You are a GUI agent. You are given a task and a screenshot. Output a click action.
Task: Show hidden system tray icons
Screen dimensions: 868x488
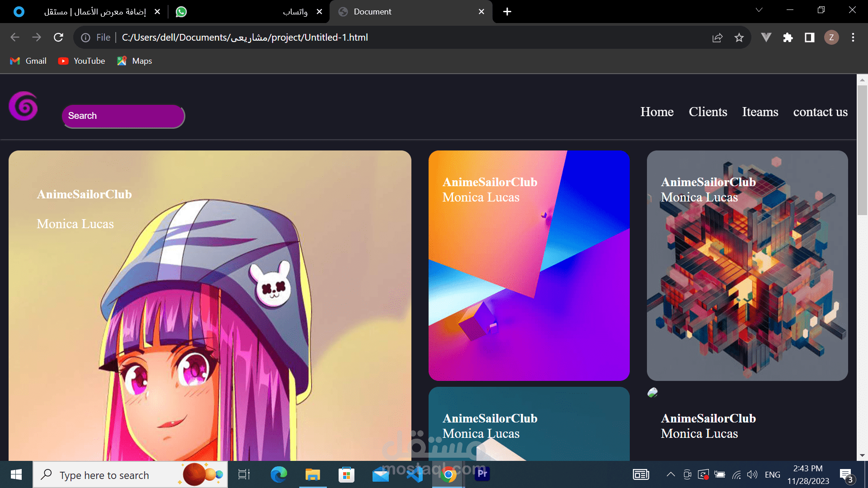click(671, 474)
